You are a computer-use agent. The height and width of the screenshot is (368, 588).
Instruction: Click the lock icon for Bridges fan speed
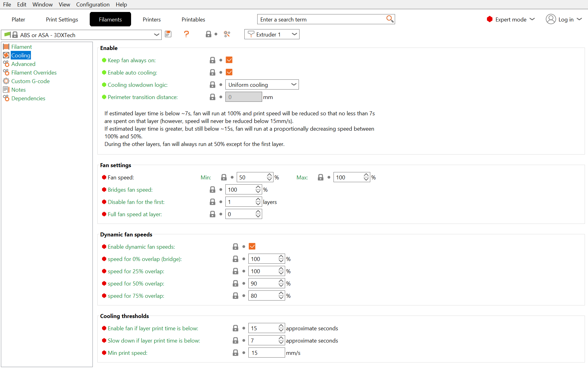click(x=213, y=190)
